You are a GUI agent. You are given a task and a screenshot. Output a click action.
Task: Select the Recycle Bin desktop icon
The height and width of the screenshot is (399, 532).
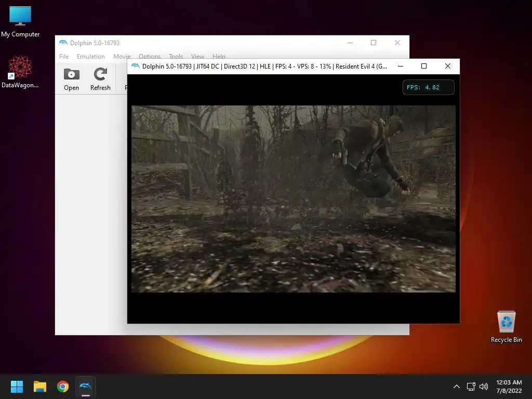tap(506, 326)
